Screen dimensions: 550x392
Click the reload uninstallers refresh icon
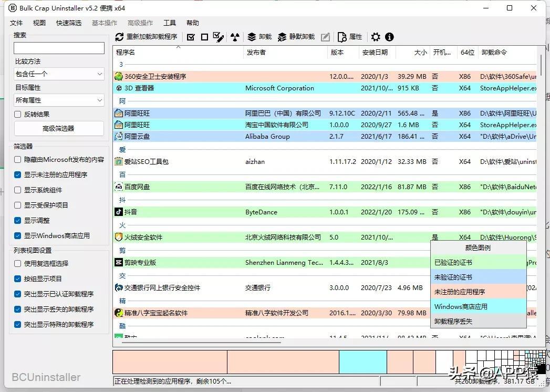pyautogui.click(x=120, y=37)
